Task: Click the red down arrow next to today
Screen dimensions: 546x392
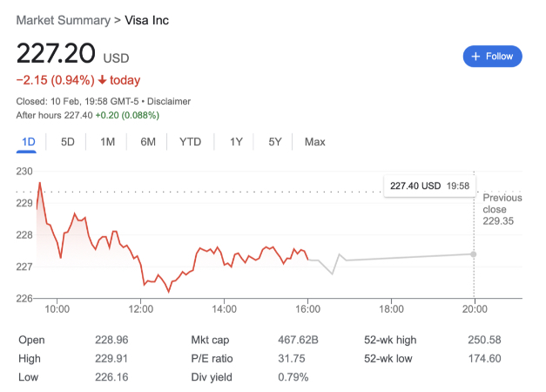Action: (x=102, y=80)
